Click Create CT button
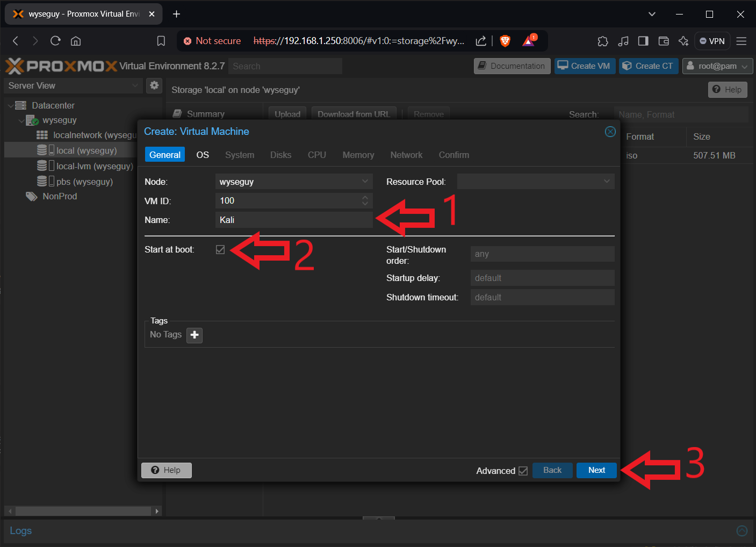The height and width of the screenshot is (547, 756). [x=649, y=66]
